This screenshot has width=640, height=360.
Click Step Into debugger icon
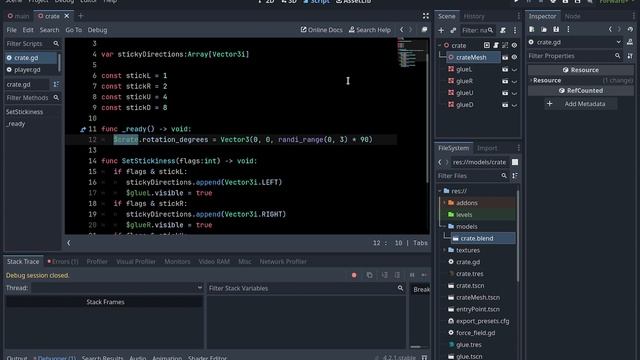tap(384, 276)
